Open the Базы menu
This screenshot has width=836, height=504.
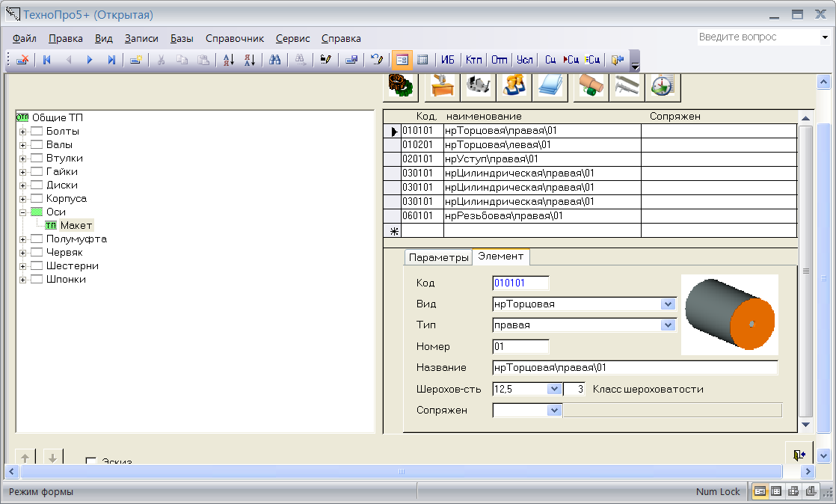[182, 38]
